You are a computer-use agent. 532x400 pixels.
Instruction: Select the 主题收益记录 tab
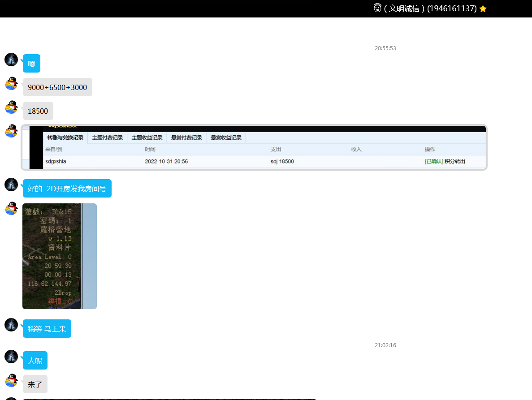[x=147, y=138]
